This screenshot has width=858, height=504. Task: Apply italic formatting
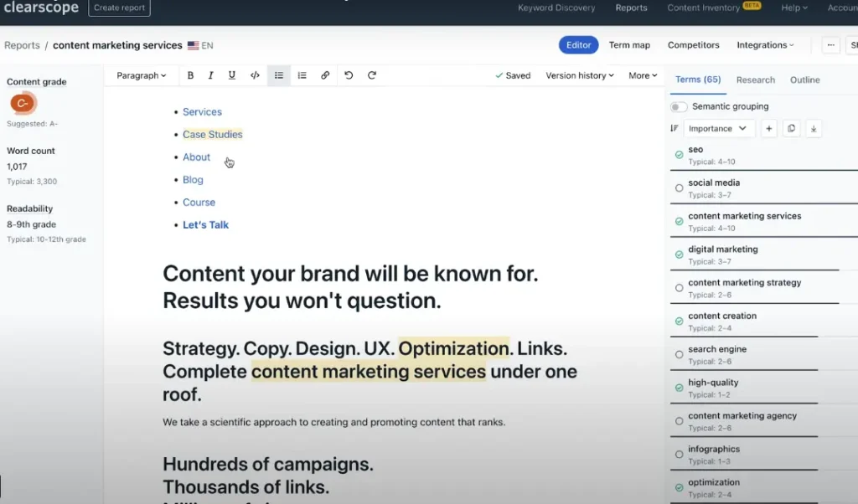[x=210, y=75]
